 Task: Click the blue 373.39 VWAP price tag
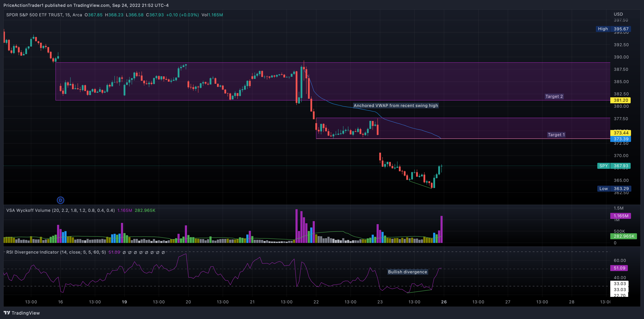coord(620,139)
